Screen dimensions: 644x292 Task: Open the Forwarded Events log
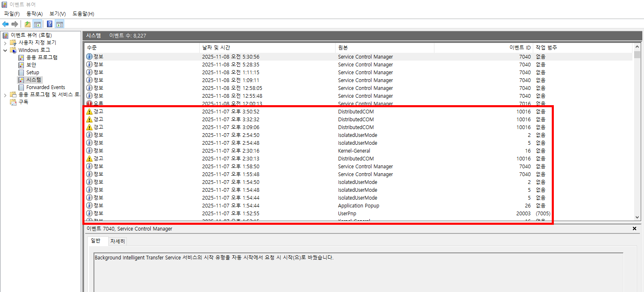[x=45, y=87]
